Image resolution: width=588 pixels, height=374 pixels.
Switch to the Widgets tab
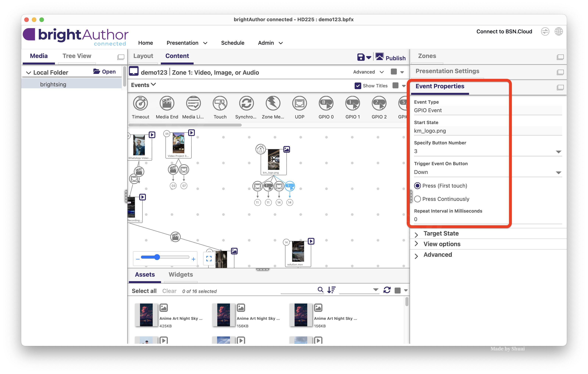pyautogui.click(x=181, y=274)
